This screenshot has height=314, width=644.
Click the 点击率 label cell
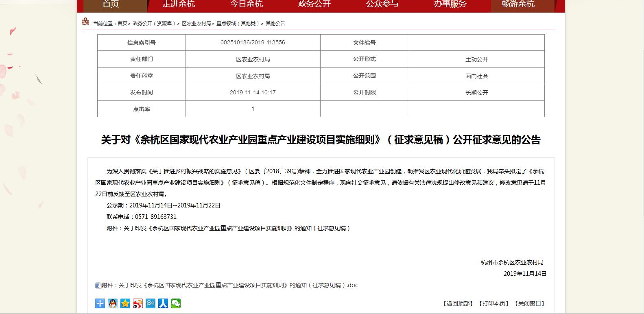(142, 109)
